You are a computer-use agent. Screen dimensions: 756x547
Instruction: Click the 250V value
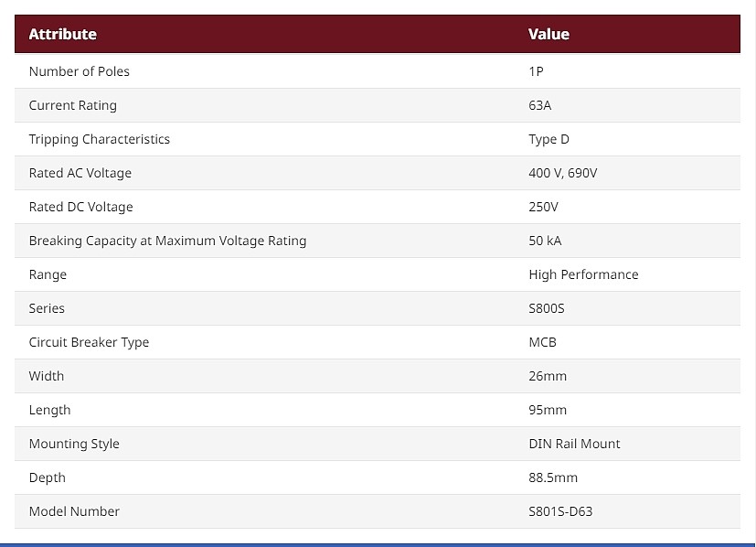[543, 207]
